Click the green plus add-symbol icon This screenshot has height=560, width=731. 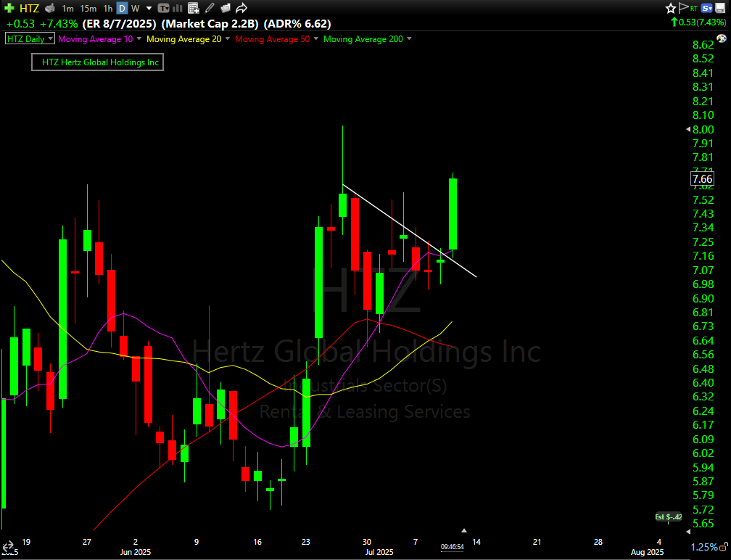point(9,8)
